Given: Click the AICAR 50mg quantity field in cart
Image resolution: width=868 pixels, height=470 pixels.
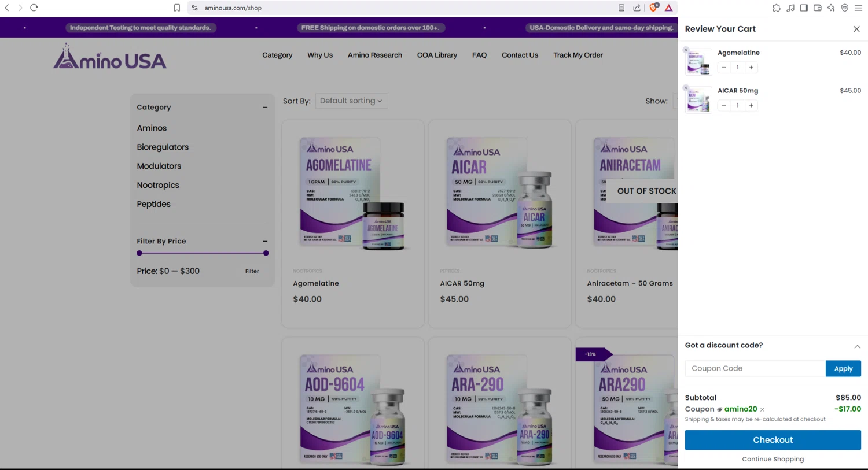Looking at the screenshot, I should [738, 106].
